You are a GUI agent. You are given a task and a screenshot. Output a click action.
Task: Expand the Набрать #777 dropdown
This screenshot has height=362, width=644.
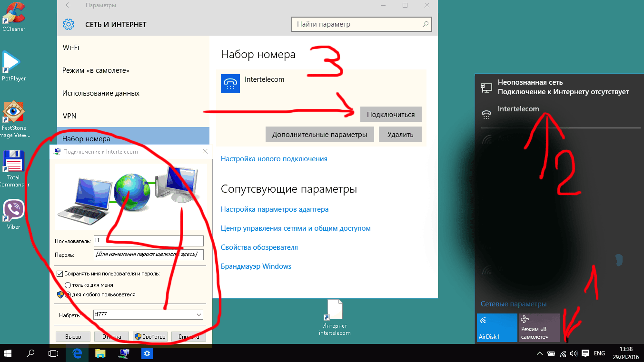(x=198, y=315)
